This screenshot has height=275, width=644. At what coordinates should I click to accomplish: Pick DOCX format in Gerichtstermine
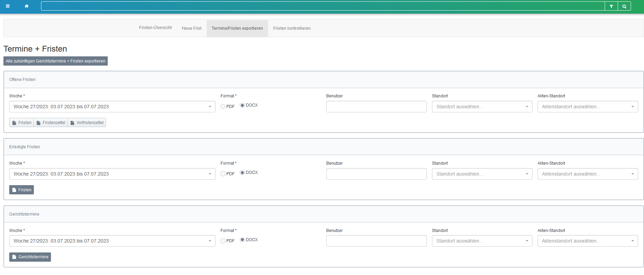pos(242,240)
